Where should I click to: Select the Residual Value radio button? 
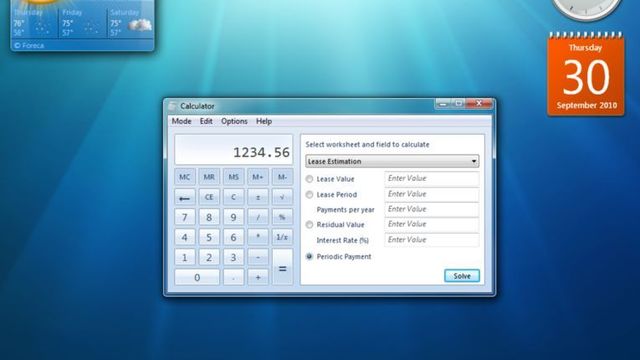pyautogui.click(x=309, y=224)
